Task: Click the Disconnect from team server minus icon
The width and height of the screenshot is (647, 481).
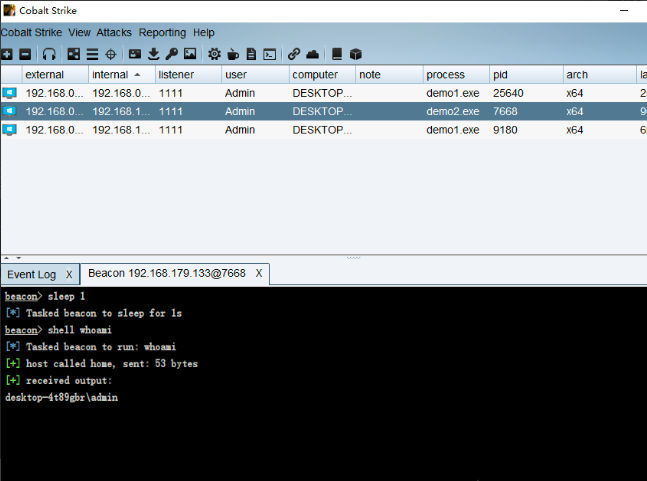Action: (x=25, y=54)
